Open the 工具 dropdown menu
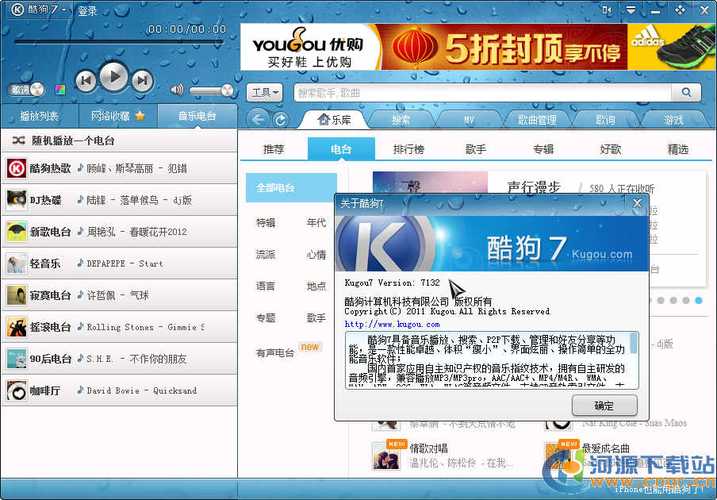 (x=265, y=93)
